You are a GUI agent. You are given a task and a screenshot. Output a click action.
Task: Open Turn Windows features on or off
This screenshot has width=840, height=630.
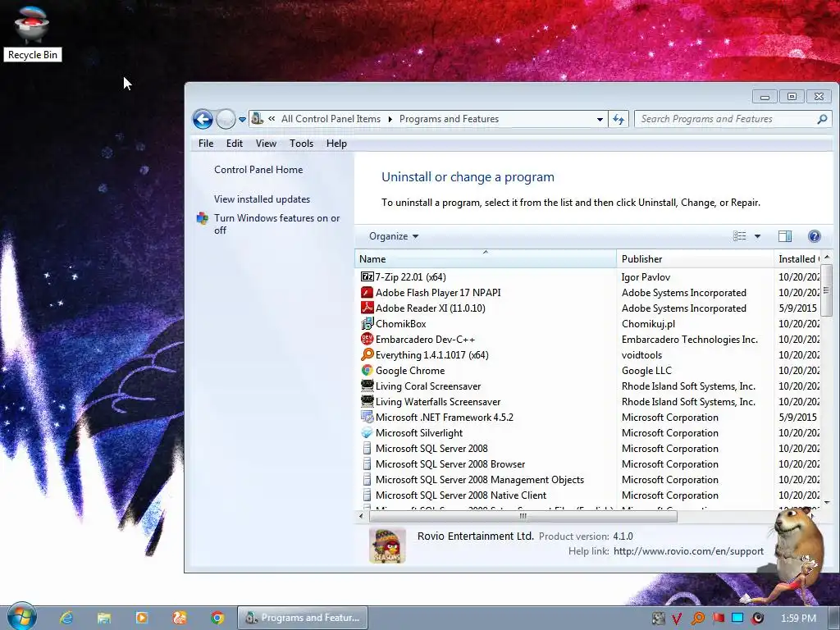click(x=276, y=224)
